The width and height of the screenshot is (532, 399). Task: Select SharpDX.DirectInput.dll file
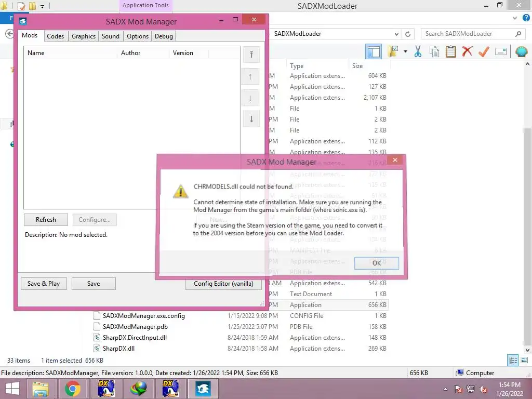pos(135,338)
